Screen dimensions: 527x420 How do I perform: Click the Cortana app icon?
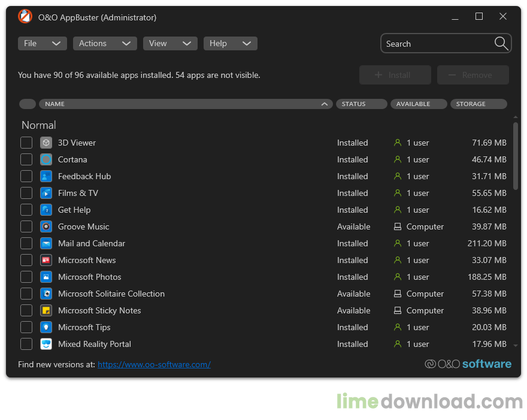[x=46, y=159]
